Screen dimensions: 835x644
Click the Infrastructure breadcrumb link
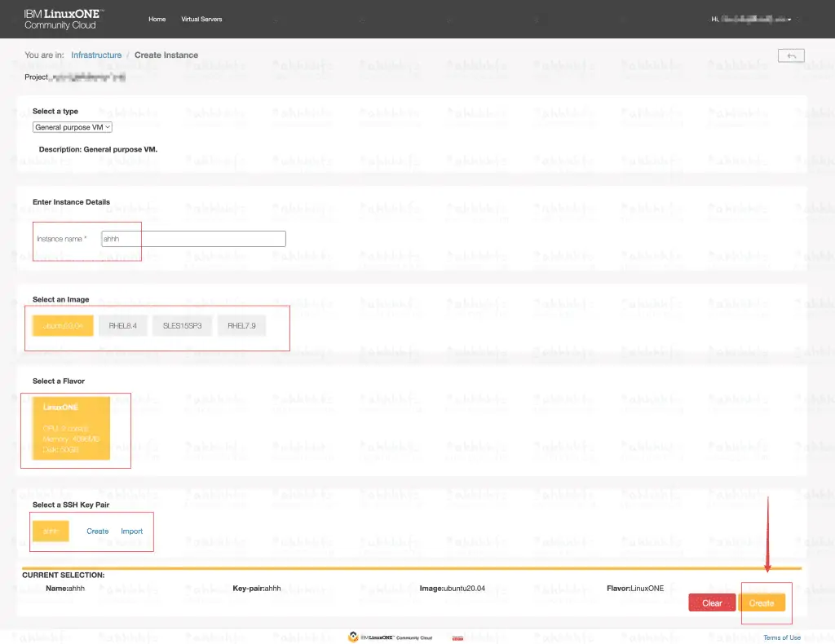96,55
